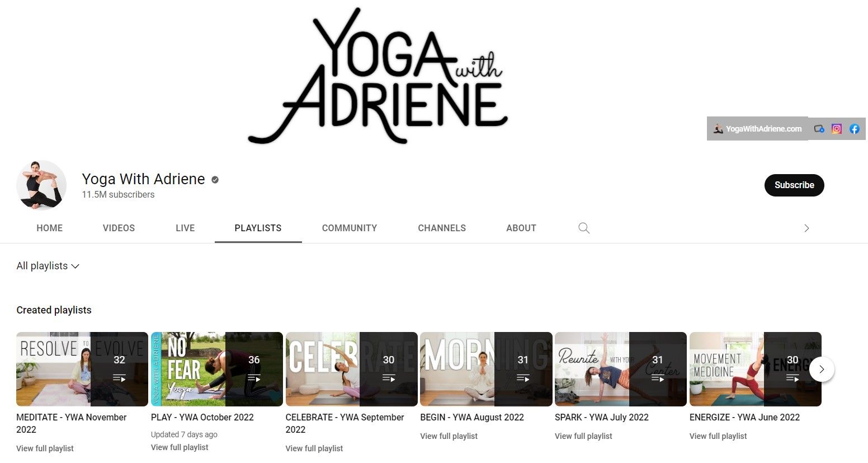This screenshot has height=463, width=868.
Task: Open the Reunite With Your Center thumbnail
Action: [x=621, y=369]
